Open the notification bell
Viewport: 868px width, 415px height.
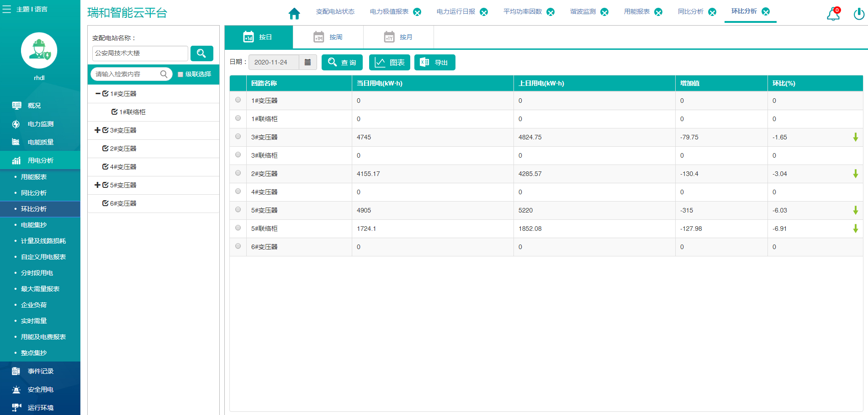(833, 14)
